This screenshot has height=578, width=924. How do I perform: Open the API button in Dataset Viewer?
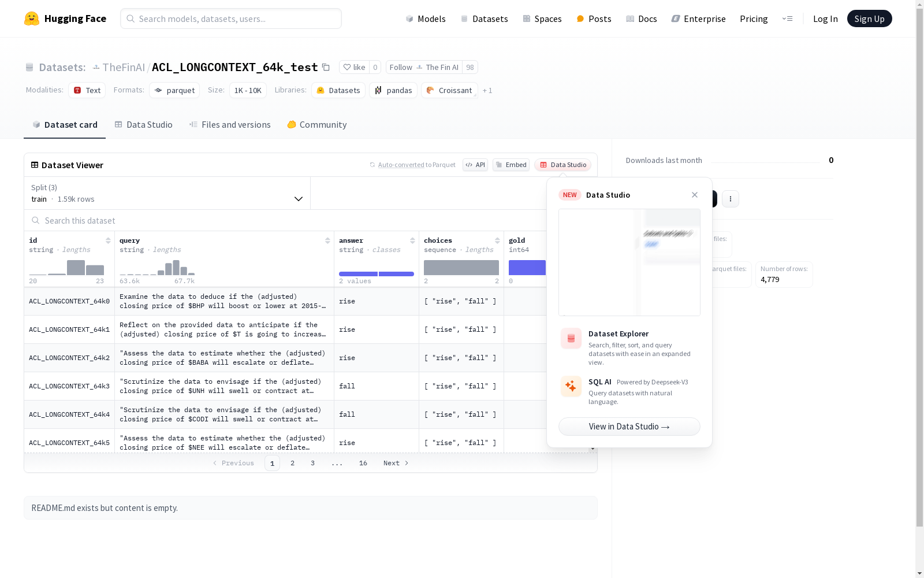(475, 165)
